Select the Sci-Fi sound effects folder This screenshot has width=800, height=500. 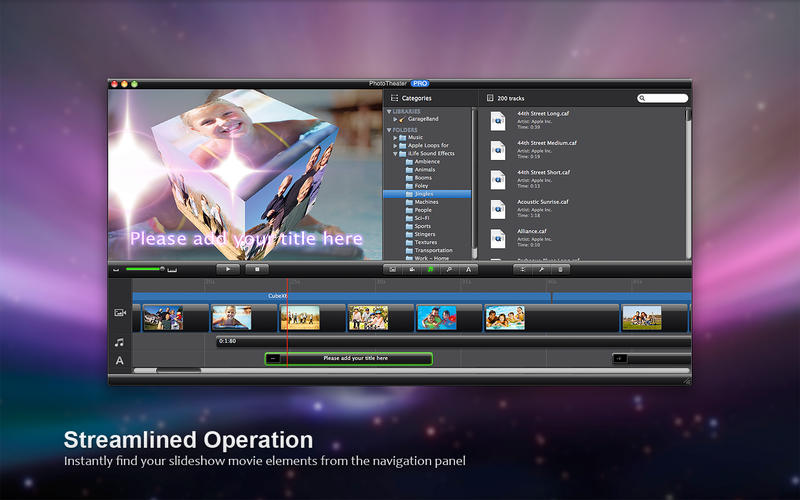(422, 218)
